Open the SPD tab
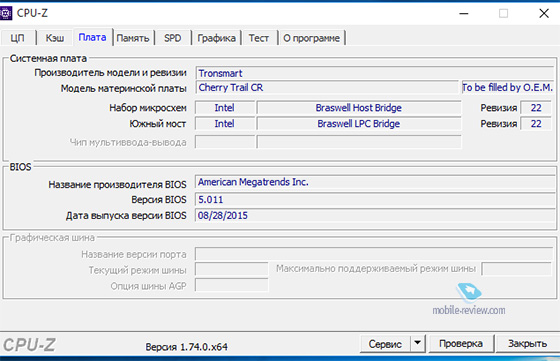560x361 pixels. (173, 38)
